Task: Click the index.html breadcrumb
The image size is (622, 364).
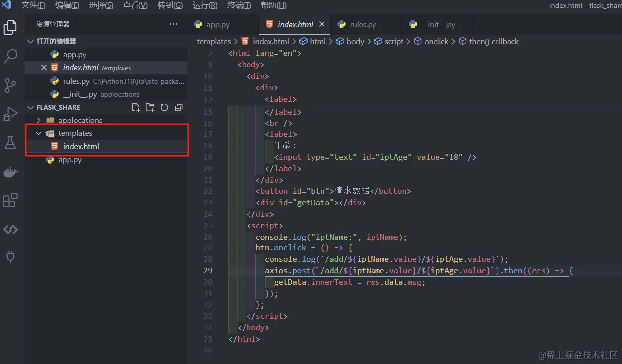Action: [x=265, y=42]
